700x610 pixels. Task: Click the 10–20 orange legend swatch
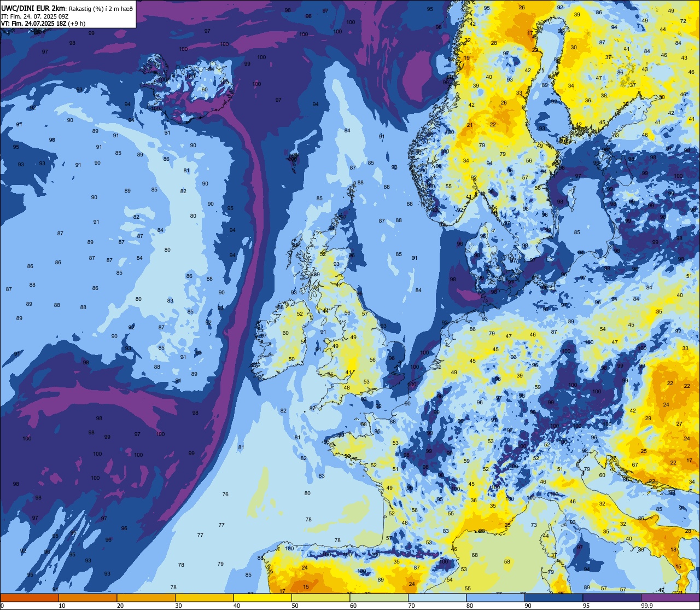87,598
